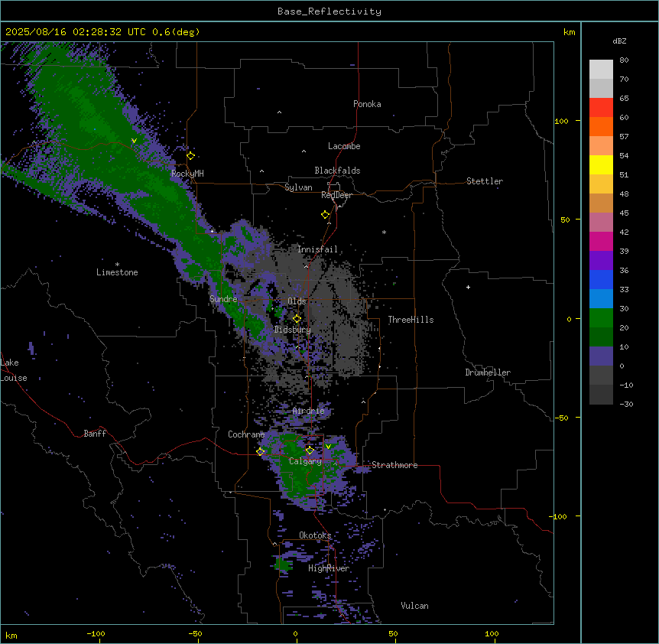The image size is (659, 644).
Task: Click the Lake Louise label
Action: 12,370
